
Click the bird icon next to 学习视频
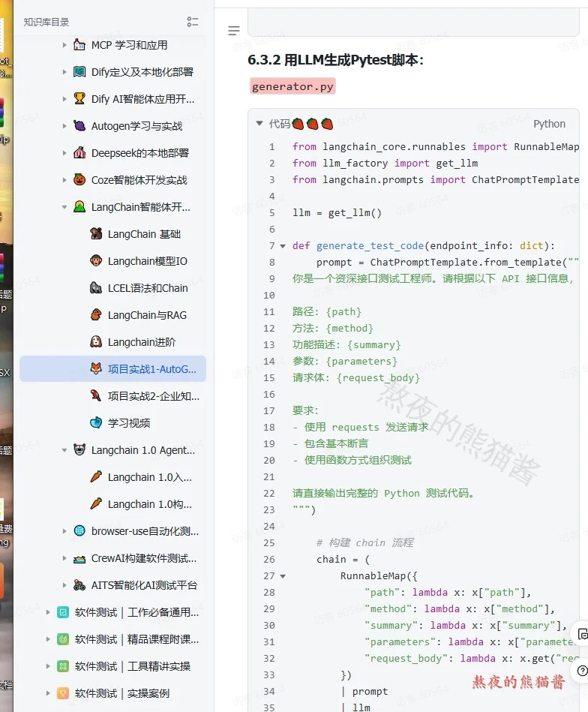coord(96,422)
